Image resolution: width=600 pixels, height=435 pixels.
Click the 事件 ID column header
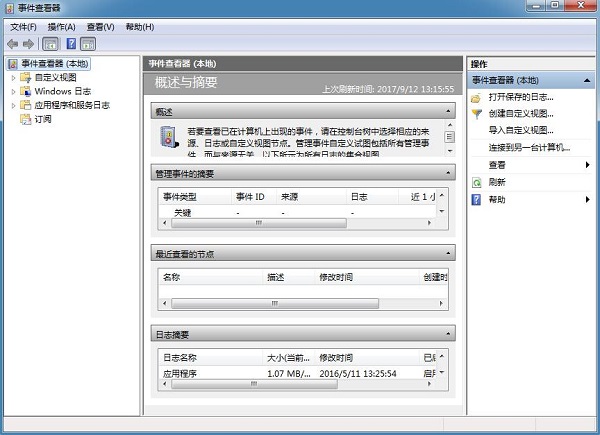point(254,197)
